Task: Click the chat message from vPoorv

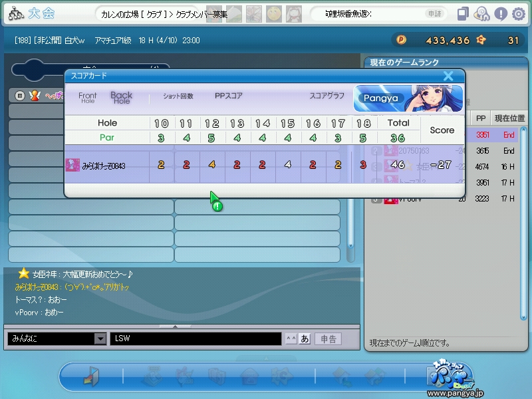Action: [x=39, y=312]
